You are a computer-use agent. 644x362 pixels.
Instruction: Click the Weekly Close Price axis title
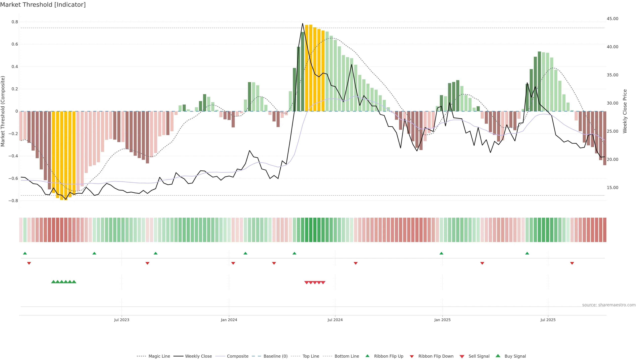coord(625,111)
